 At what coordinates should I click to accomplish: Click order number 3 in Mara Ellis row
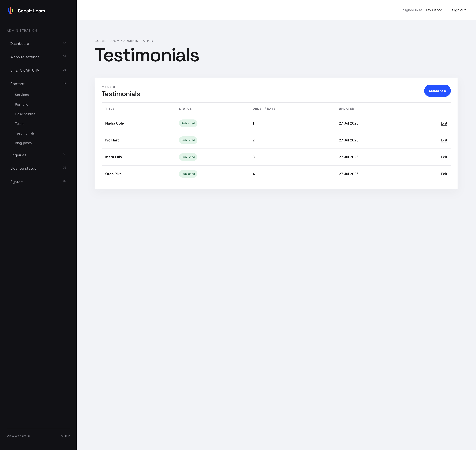point(253,157)
